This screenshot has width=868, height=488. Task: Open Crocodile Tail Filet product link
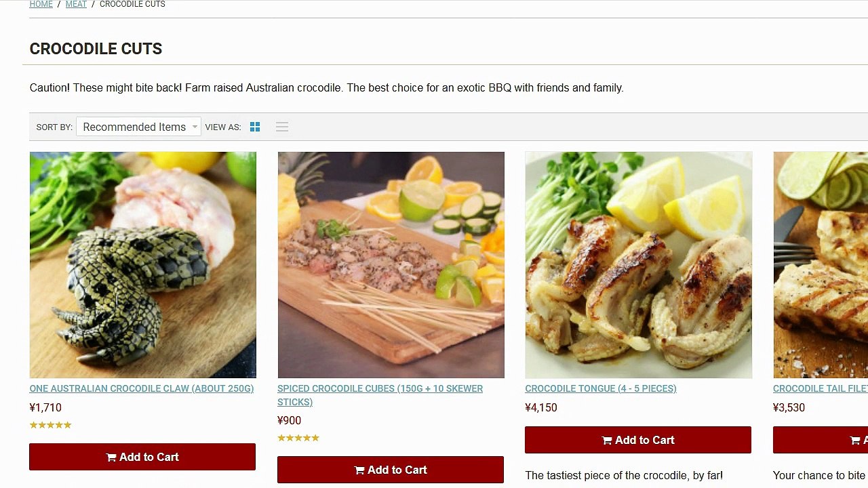pos(821,388)
